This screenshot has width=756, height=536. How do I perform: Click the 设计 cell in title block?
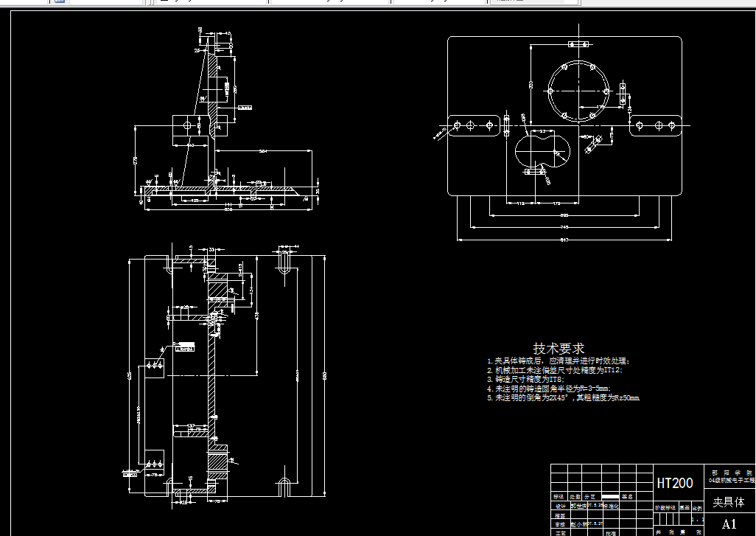[x=560, y=507]
